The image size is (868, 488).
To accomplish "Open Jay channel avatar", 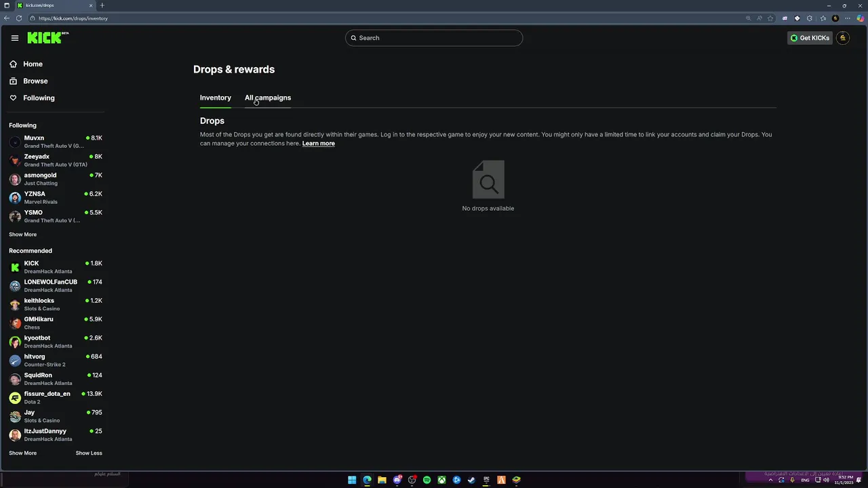I will coord(15,416).
